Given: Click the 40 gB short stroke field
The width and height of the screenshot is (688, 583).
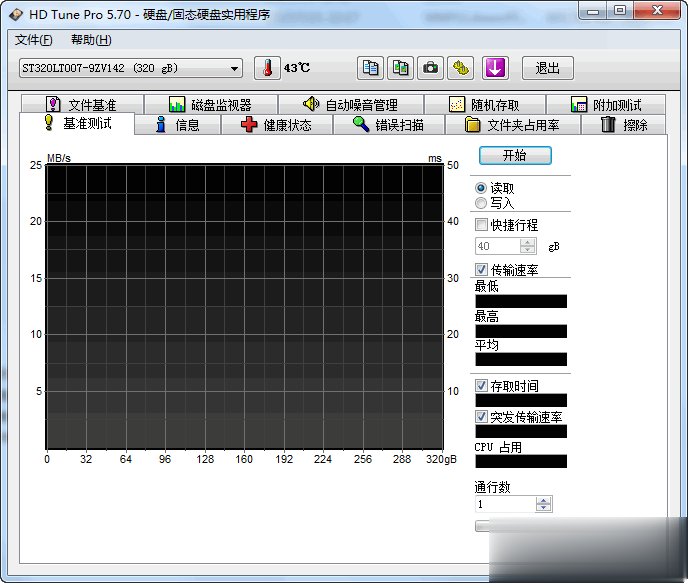Looking at the screenshot, I should [x=498, y=246].
